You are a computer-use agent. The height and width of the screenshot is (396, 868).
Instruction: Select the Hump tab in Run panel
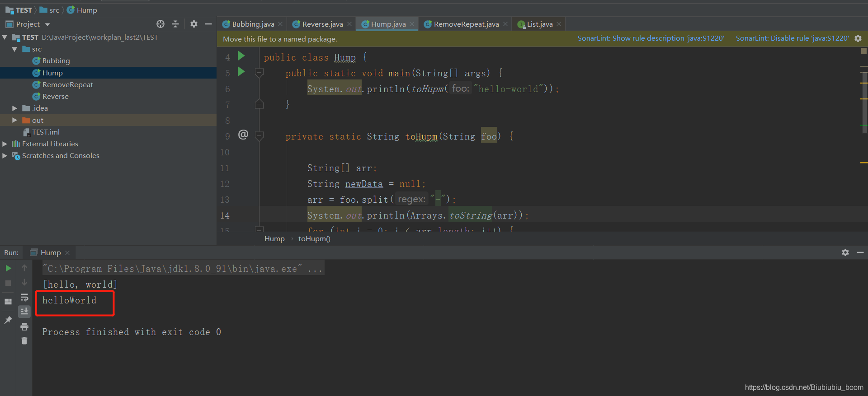(x=50, y=252)
